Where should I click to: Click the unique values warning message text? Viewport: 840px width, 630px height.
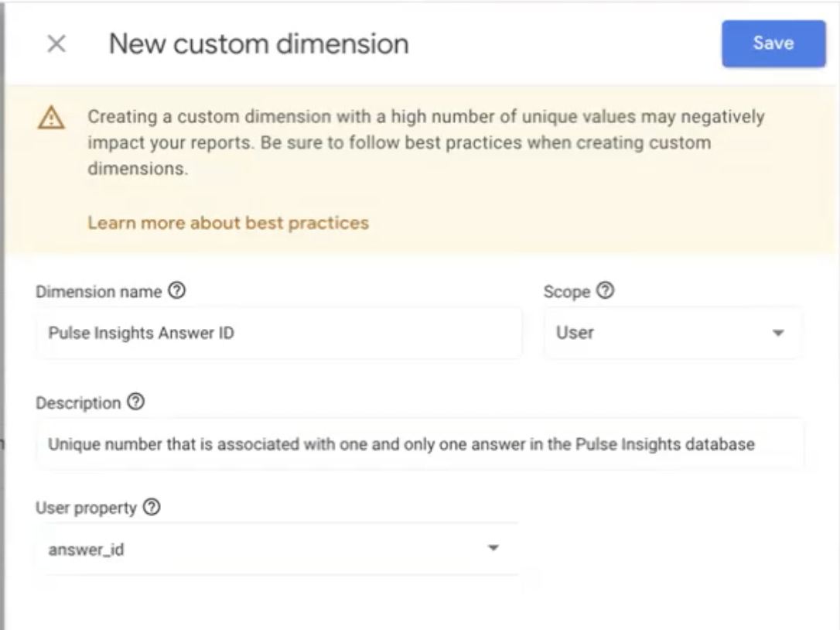pos(425,142)
